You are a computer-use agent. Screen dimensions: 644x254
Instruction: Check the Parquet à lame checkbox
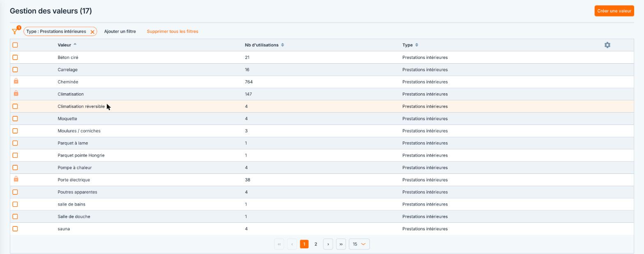click(15, 143)
